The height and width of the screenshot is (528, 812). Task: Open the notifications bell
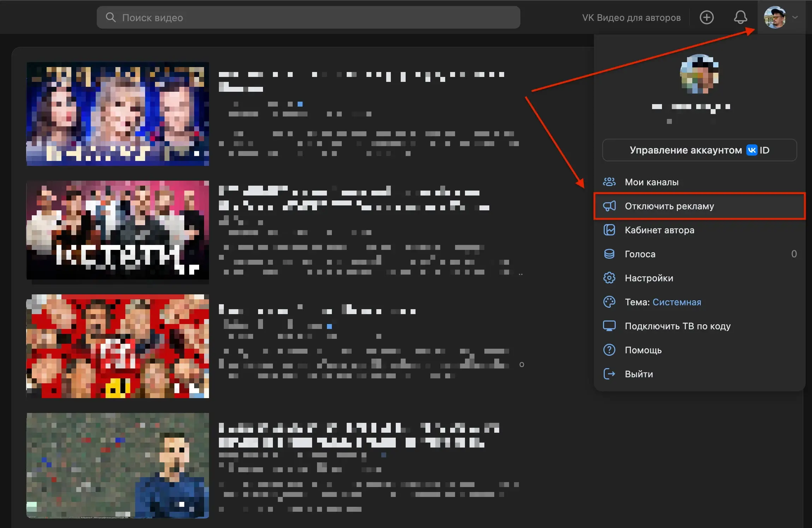point(740,17)
